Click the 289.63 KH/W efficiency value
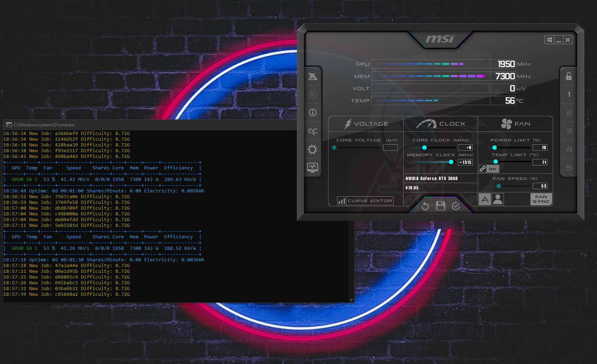The image size is (597, 364). [x=180, y=179]
